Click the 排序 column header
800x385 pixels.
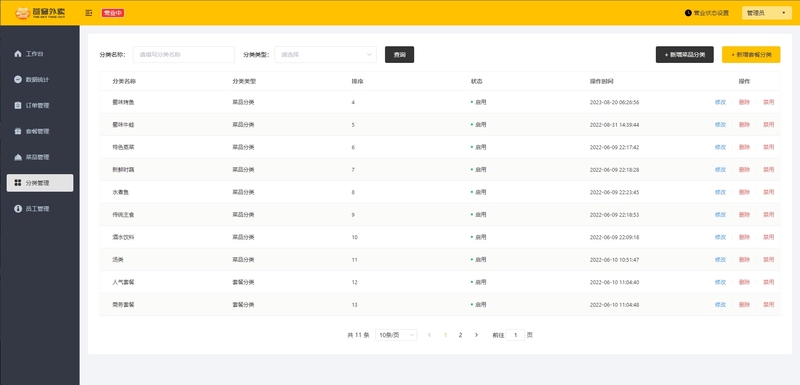click(357, 82)
